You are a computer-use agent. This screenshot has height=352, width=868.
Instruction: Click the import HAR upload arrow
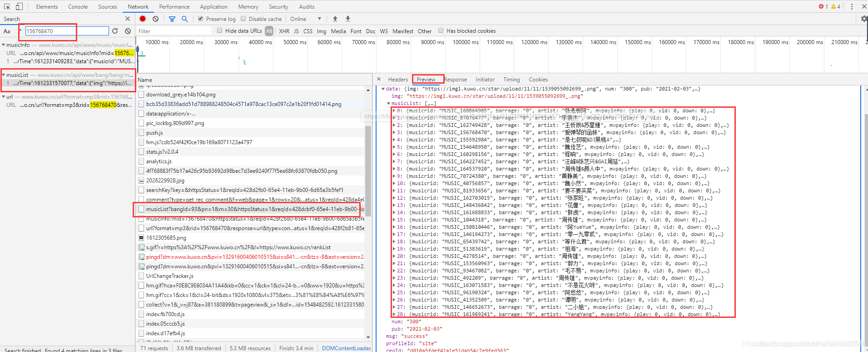335,19
